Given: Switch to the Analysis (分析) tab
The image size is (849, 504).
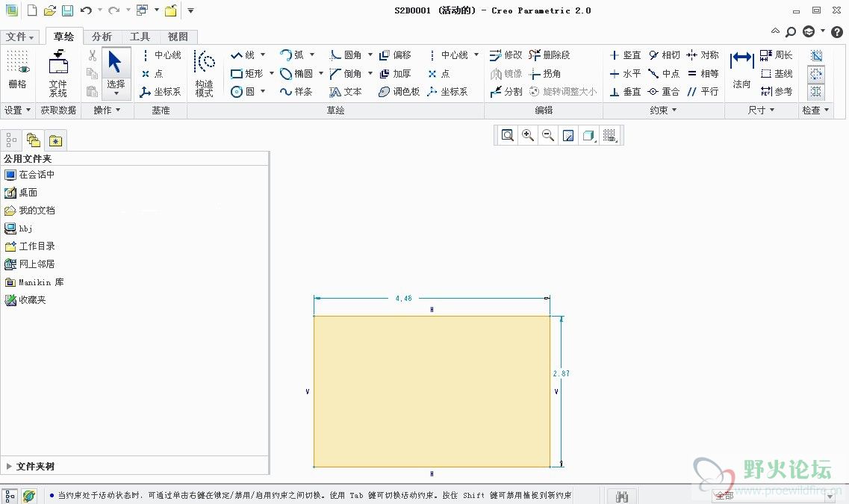Looking at the screenshot, I should [x=102, y=37].
